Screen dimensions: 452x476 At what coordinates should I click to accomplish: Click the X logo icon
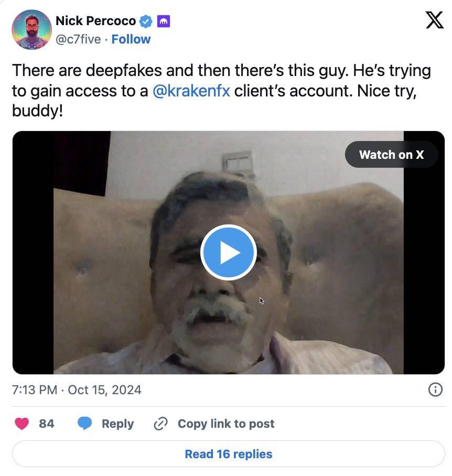click(434, 20)
